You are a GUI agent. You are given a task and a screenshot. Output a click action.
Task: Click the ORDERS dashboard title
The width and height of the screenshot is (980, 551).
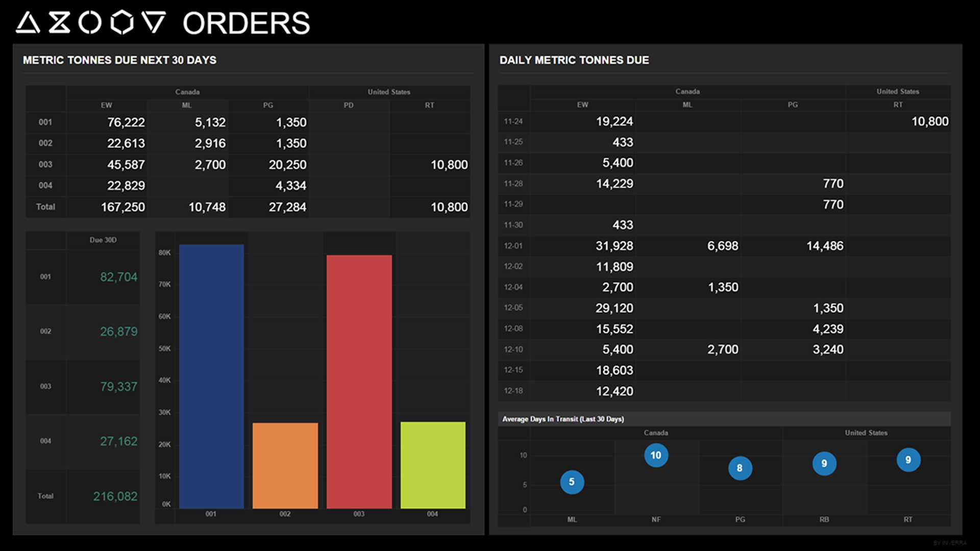[x=246, y=23]
